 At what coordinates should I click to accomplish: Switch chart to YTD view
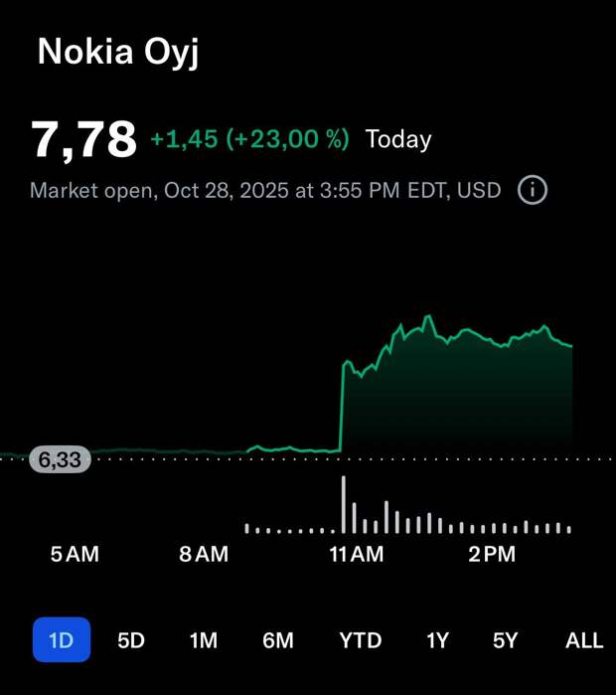pos(360,640)
